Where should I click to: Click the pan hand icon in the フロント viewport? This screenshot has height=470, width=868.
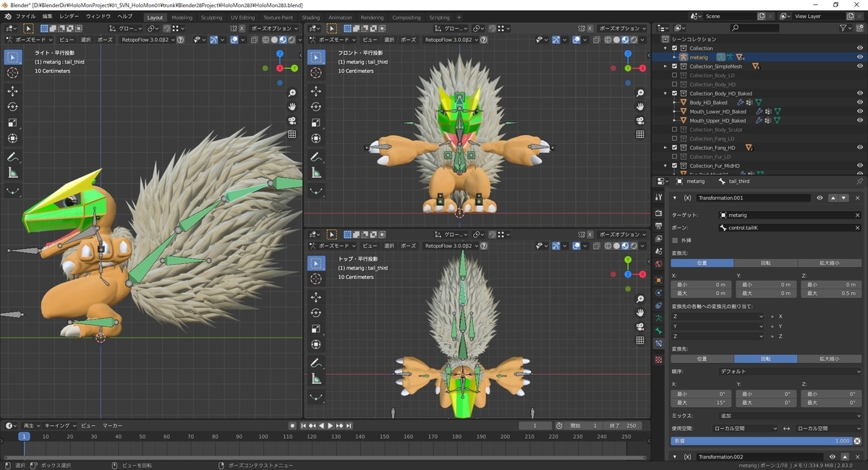[x=640, y=107]
